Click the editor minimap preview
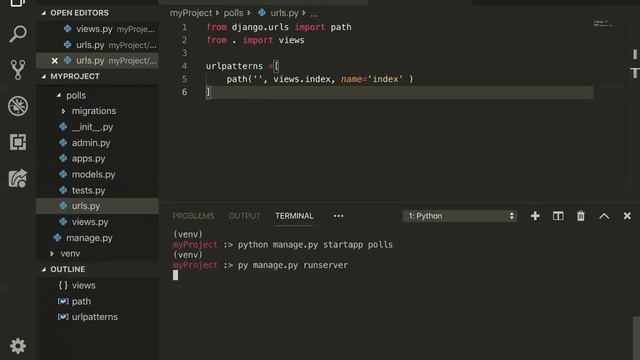Image resolution: width=640 pixels, height=360 pixels. [603, 24]
